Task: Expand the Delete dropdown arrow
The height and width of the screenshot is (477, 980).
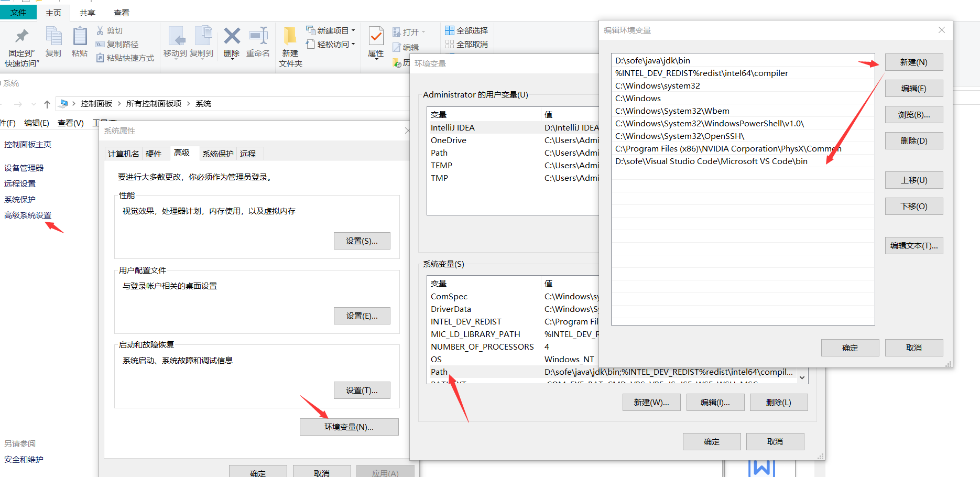Action: [232, 59]
